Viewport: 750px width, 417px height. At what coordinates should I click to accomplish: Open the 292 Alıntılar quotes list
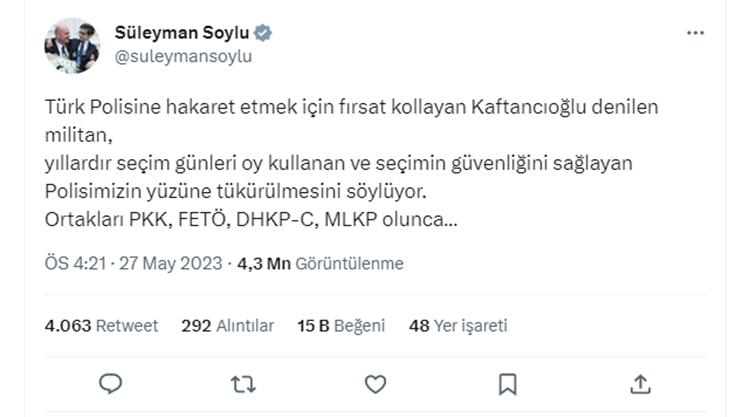228,325
